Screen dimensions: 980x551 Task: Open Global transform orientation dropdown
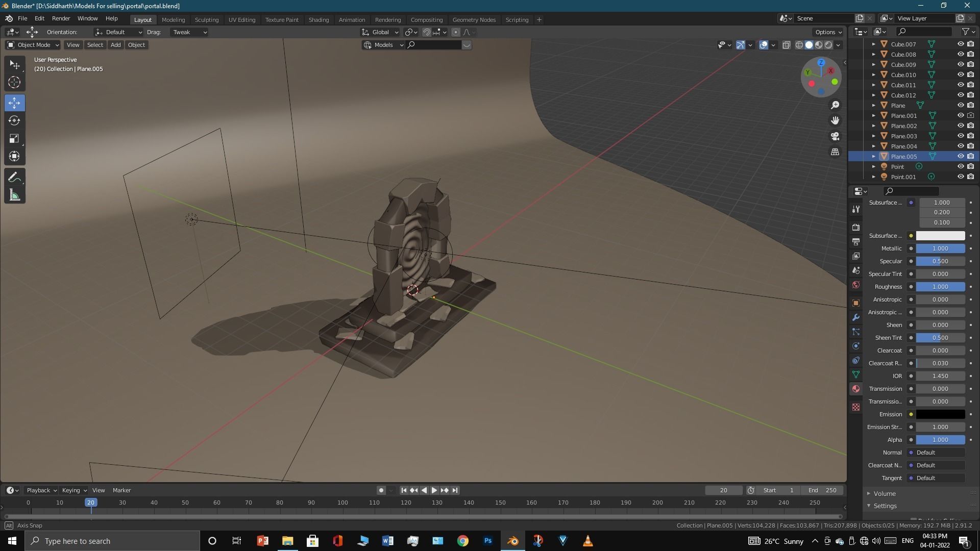(380, 32)
